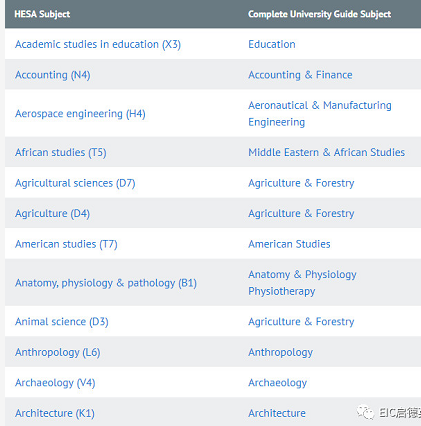Click the WeChat watermark icon

pos(366,413)
